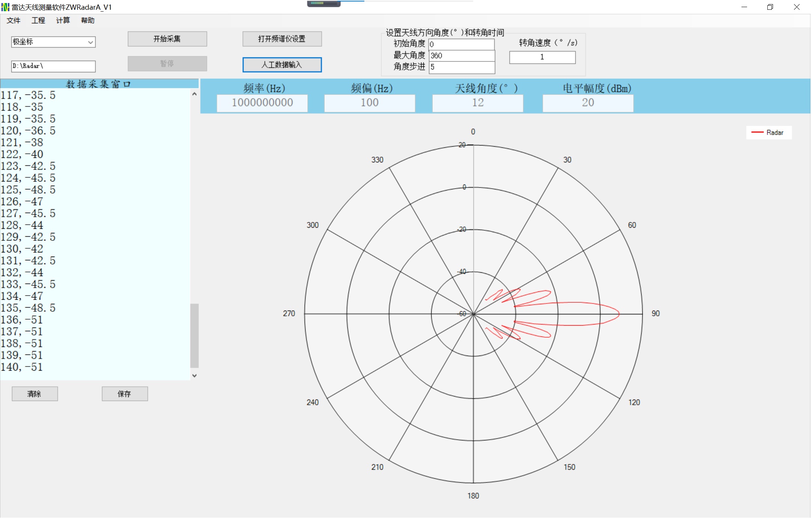
Task: Click the 最大角度 field showing 360
Action: [461, 56]
